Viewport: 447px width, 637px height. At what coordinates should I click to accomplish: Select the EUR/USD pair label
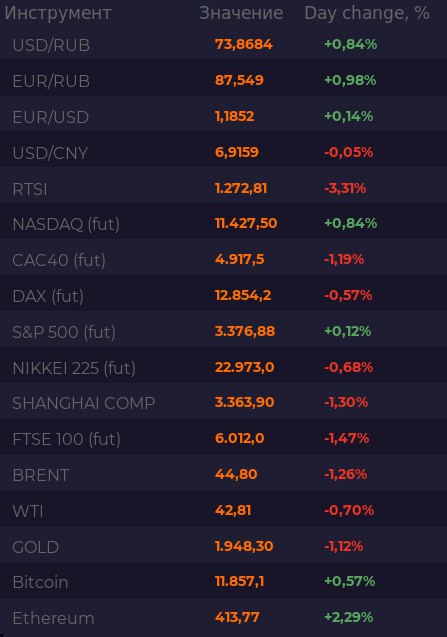tap(51, 117)
